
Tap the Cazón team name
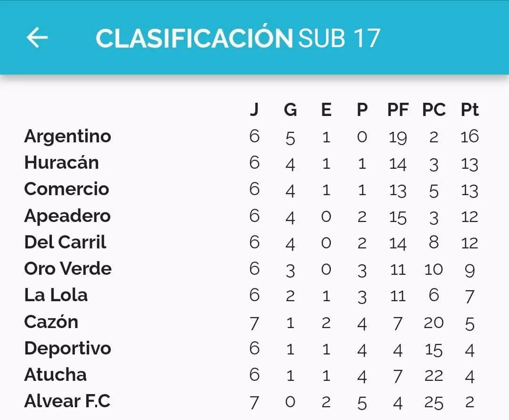coord(51,321)
